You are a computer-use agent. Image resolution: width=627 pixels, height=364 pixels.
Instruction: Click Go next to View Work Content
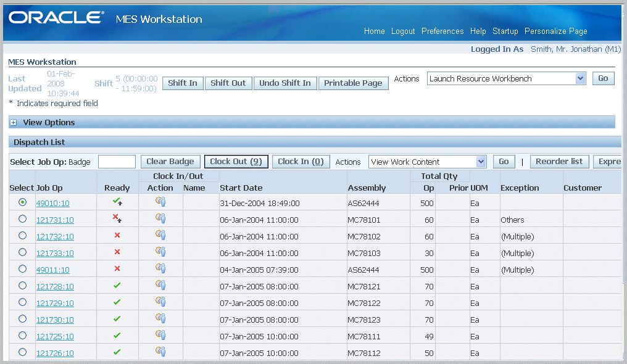pos(504,162)
